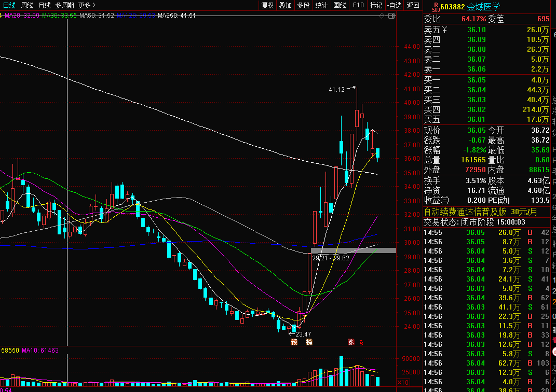Switch to the 日线 daily chart tab

[9, 5]
